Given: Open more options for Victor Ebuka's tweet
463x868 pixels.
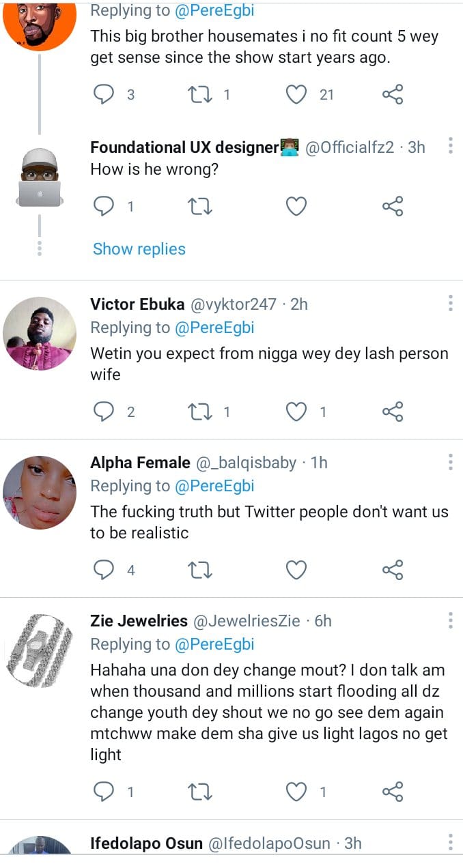Looking at the screenshot, I should 450,304.
